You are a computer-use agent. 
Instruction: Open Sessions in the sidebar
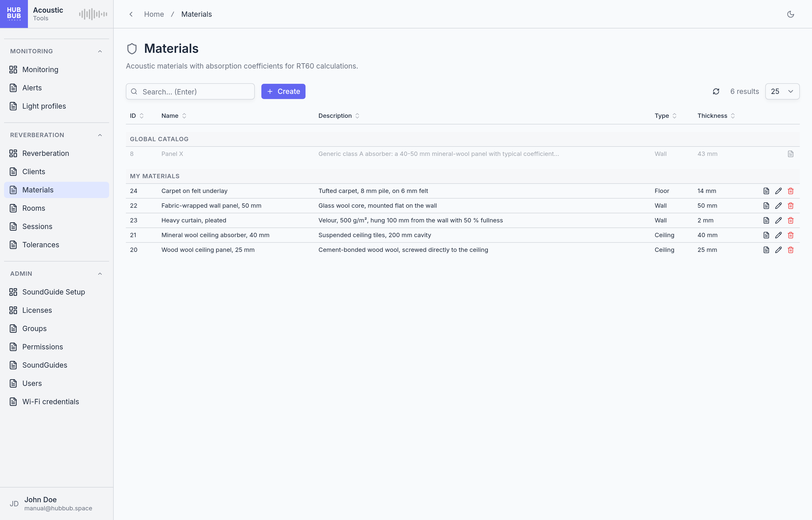(x=57, y=226)
